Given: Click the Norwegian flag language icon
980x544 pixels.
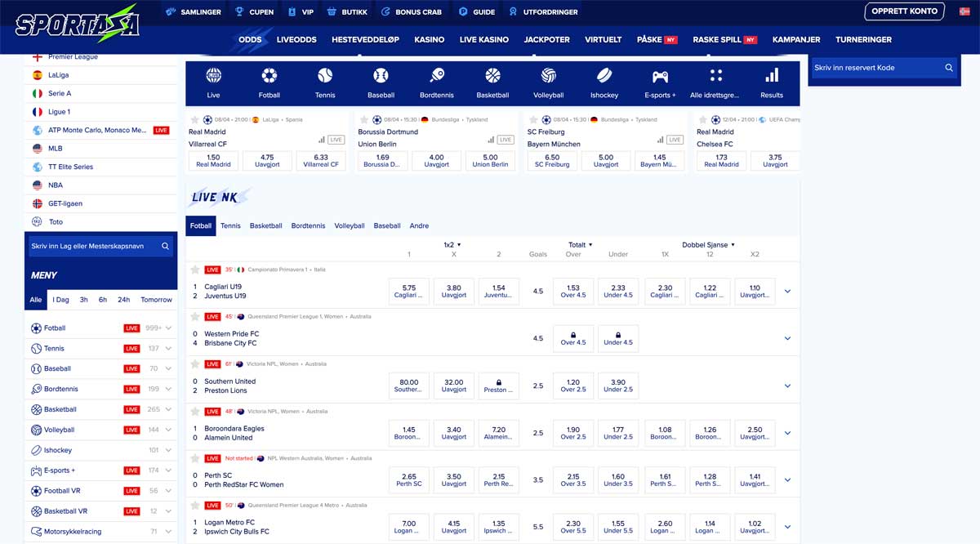Looking at the screenshot, I should coord(964,11).
